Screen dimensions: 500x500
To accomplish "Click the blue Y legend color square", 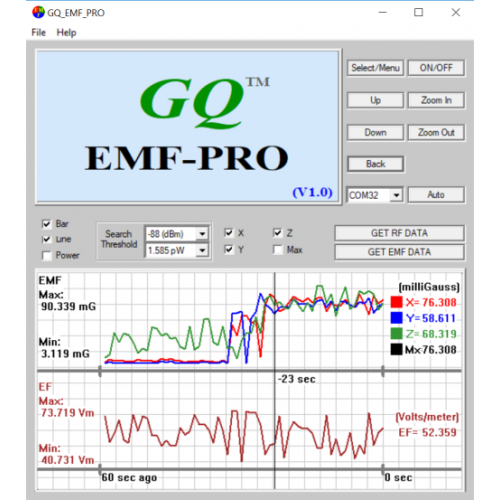I will pos(396,318).
